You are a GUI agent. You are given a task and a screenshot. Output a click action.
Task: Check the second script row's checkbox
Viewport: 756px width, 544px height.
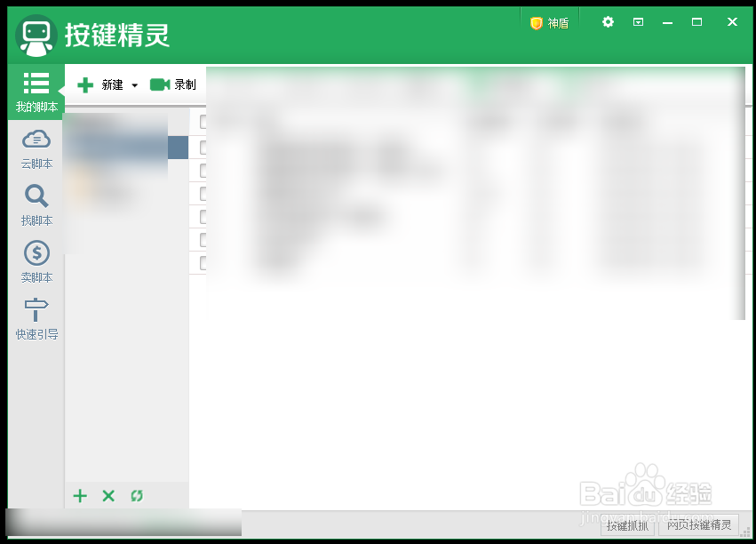click(202, 146)
